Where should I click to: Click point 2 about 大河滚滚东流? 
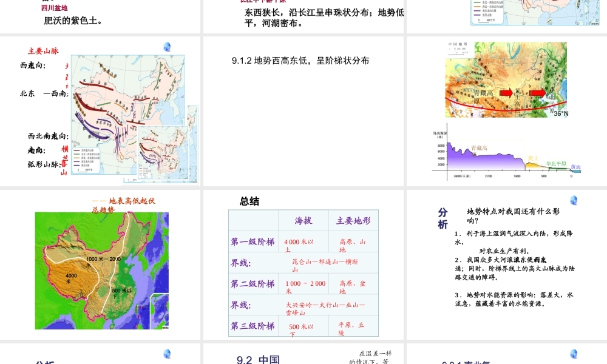515,269
